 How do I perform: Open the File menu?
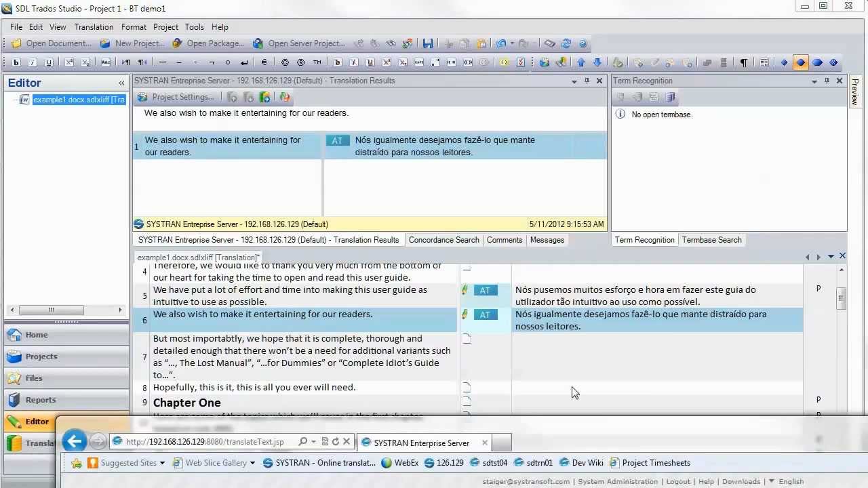coord(16,27)
